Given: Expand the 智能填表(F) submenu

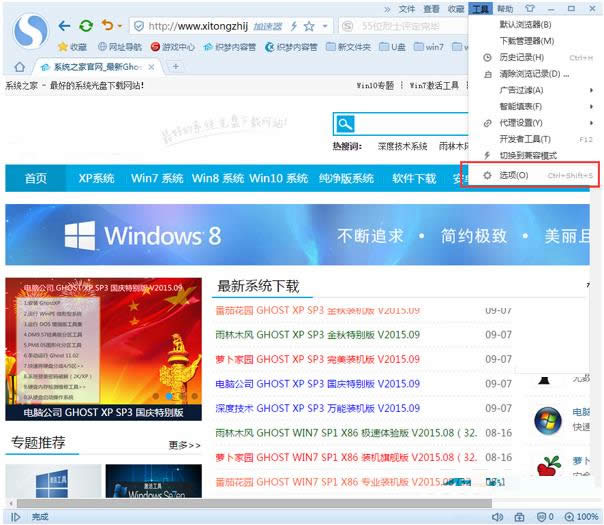Looking at the screenshot, I should coord(535,106).
